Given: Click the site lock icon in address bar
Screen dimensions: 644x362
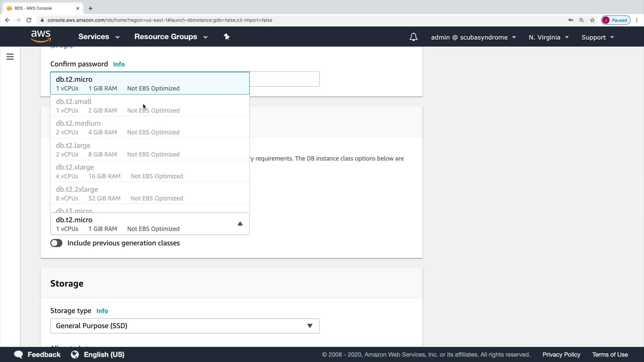Looking at the screenshot, I should pyautogui.click(x=42, y=20).
